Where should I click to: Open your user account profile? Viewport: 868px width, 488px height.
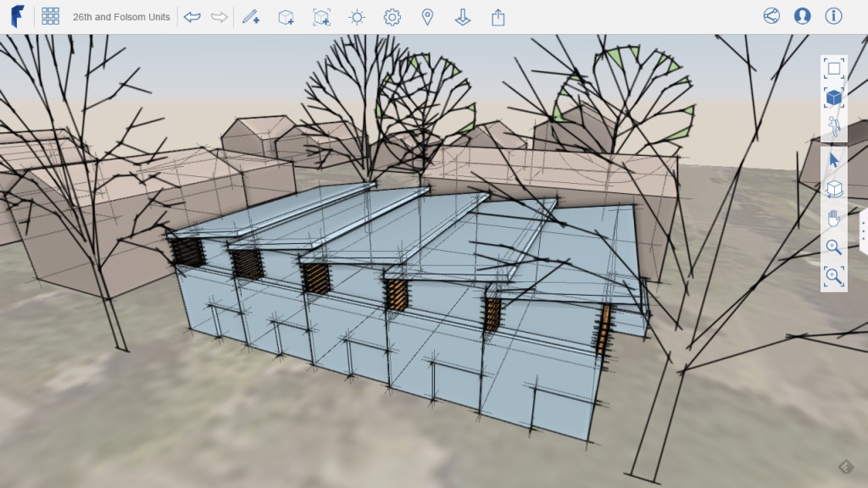pyautogui.click(x=802, y=15)
